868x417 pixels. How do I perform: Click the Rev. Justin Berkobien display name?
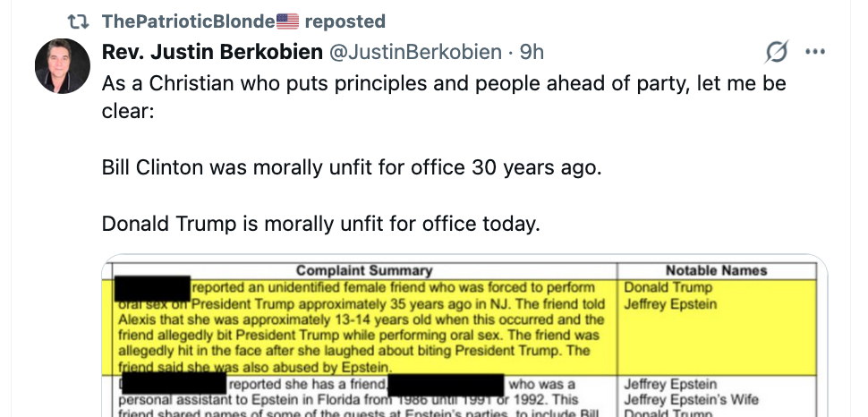pos(212,52)
